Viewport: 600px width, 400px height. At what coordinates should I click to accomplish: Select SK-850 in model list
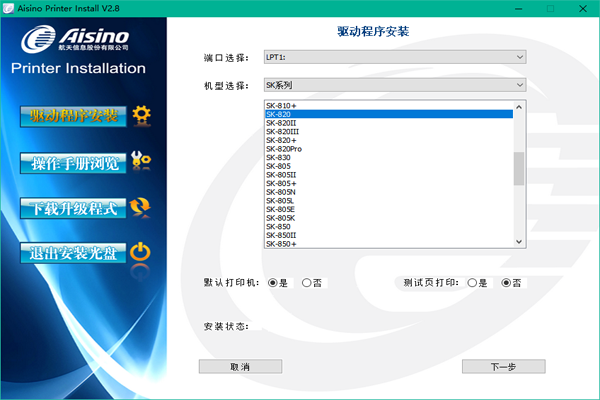click(389, 227)
